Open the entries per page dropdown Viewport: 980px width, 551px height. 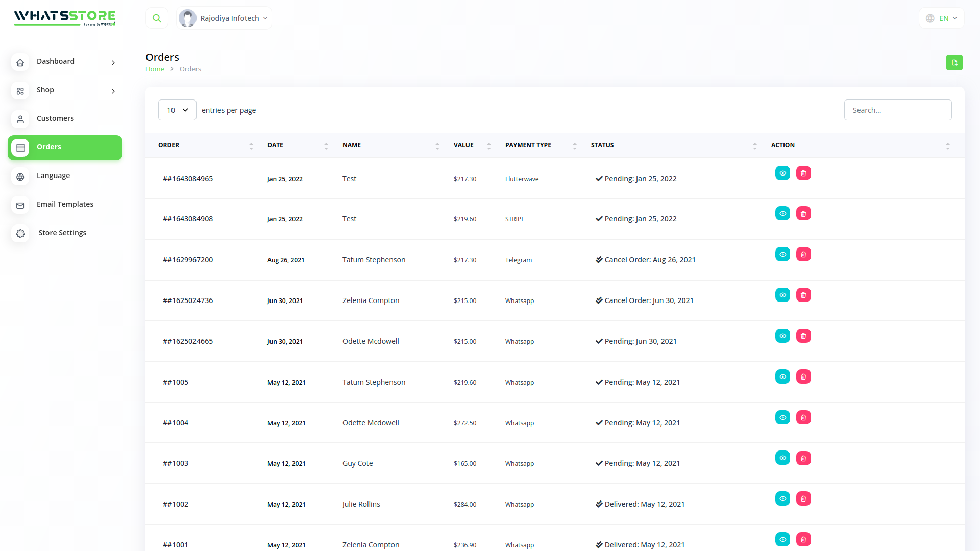pyautogui.click(x=177, y=110)
